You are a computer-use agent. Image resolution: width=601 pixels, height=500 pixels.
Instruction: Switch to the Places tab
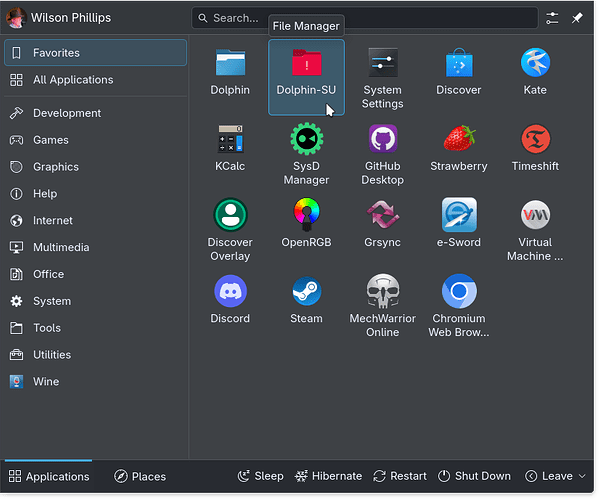click(x=140, y=476)
